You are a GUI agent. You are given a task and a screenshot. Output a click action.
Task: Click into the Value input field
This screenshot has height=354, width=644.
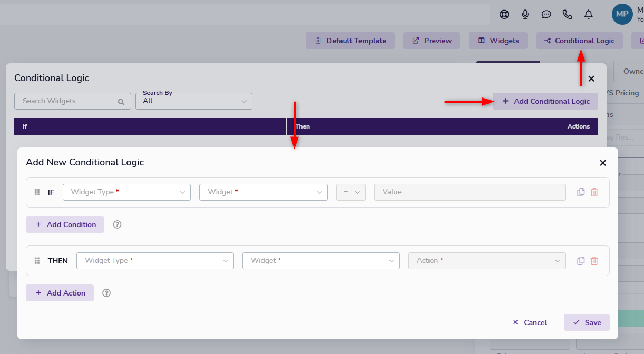pyautogui.click(x=470, y=192)
